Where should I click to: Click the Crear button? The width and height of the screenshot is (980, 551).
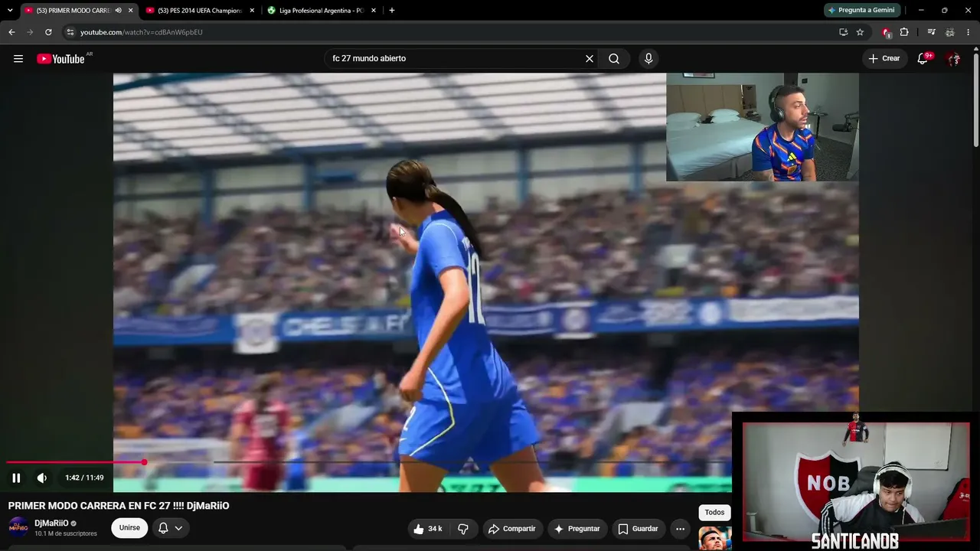pos(884,59)
